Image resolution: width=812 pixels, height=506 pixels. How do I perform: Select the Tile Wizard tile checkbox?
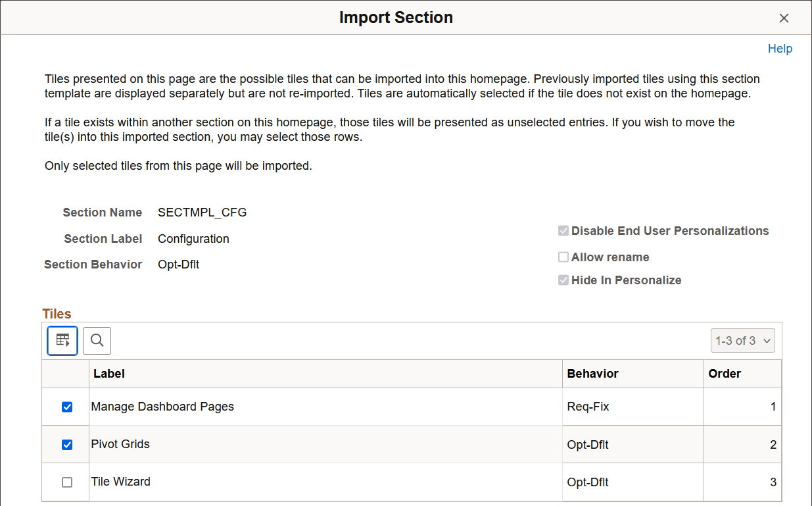[x=66, y=482]
